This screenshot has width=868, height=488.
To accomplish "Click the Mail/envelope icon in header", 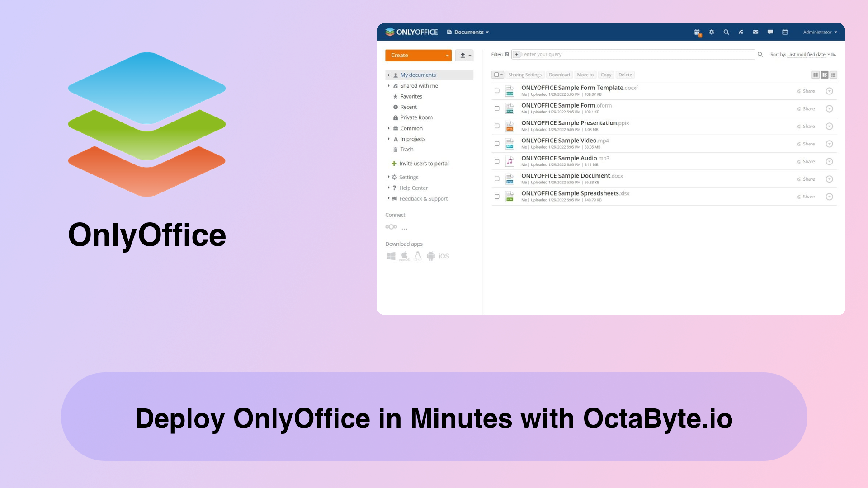I will 756,32.
